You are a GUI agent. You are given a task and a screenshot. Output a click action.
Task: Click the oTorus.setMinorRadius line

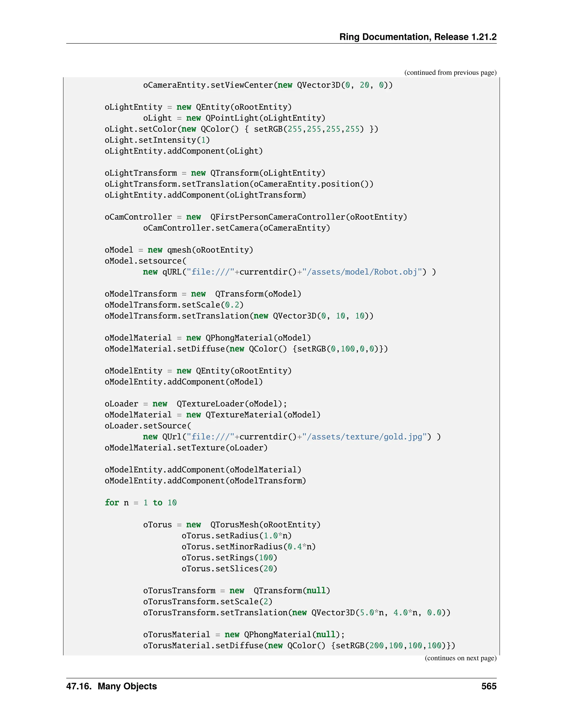(249, 547)
